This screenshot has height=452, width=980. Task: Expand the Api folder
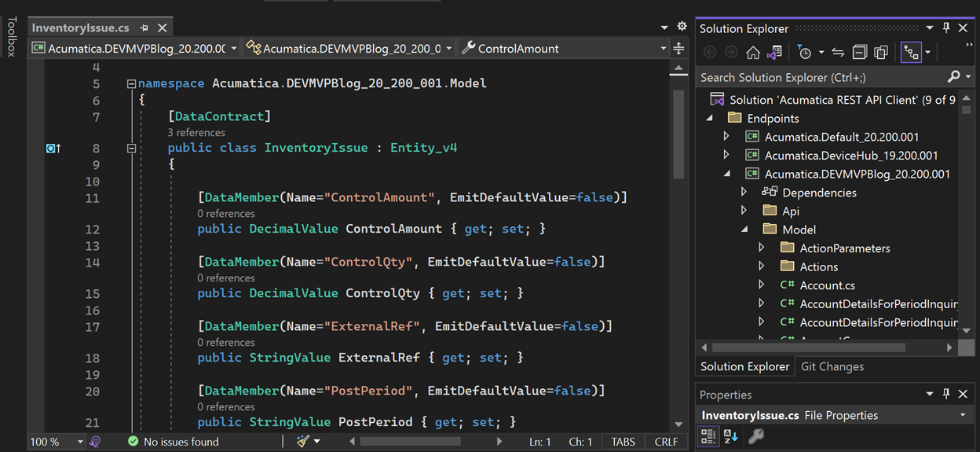744,211
